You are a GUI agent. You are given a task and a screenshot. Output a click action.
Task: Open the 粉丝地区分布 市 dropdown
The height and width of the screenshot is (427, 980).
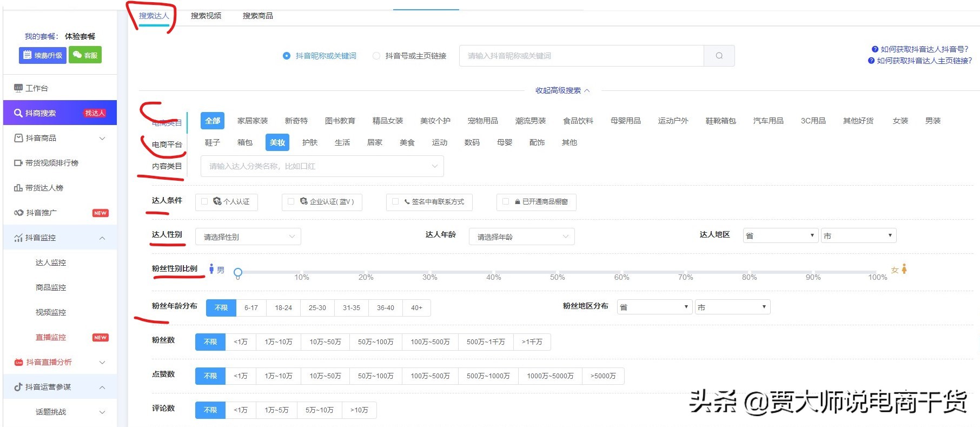pyautogui.click(x=732, y=307)
